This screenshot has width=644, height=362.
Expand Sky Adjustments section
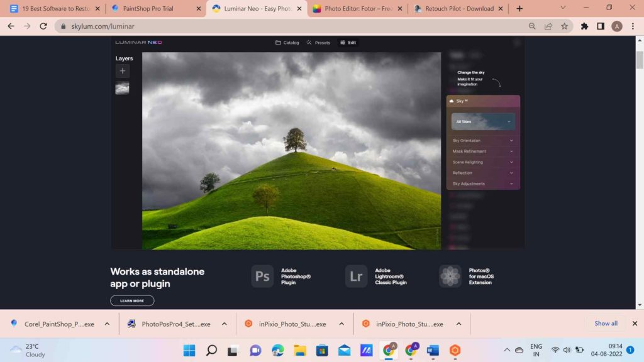[483, 184]
